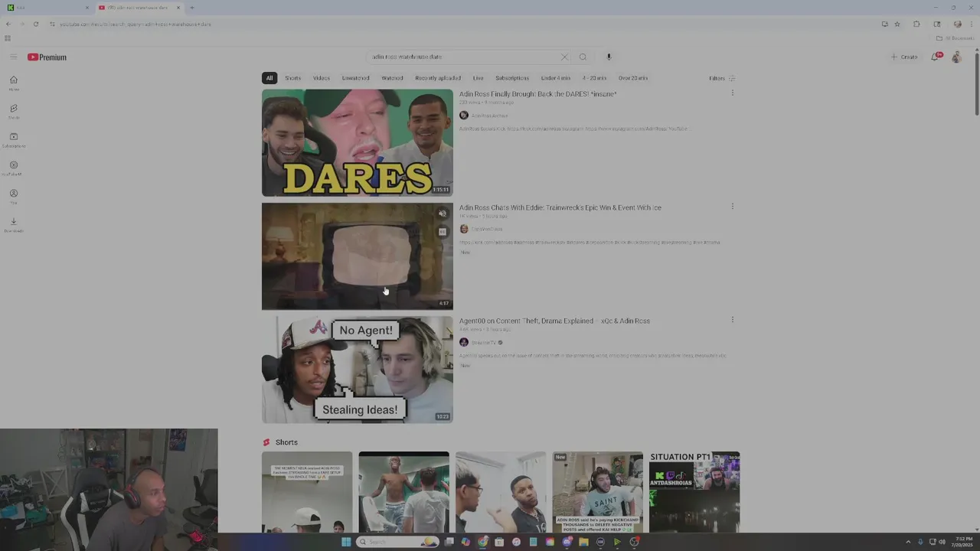Screen dimensions: 980x551
Task: Click the Windows Start button
Action: [346, 542]
